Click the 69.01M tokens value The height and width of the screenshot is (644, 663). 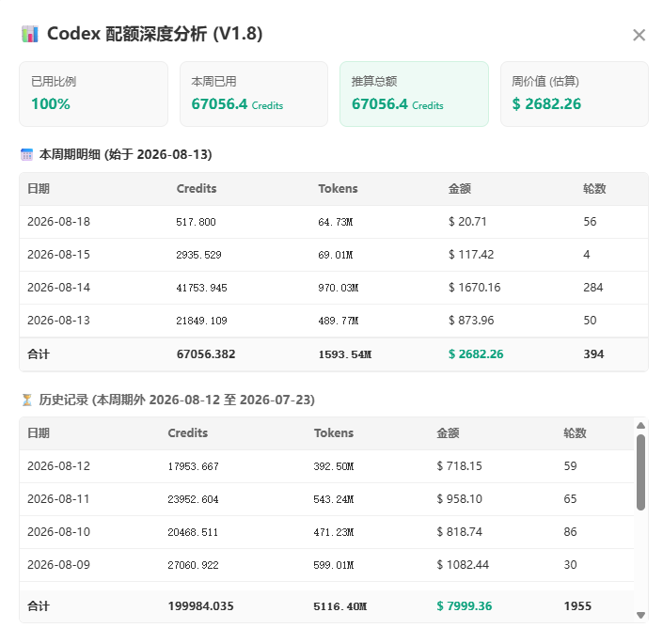point(336,255)
